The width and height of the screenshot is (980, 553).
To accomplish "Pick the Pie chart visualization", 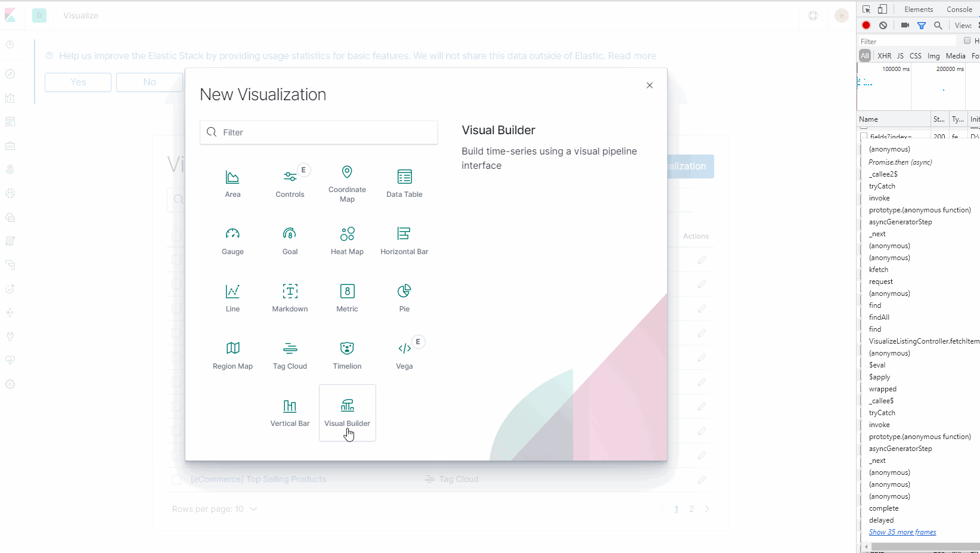I will pos(404,298).
